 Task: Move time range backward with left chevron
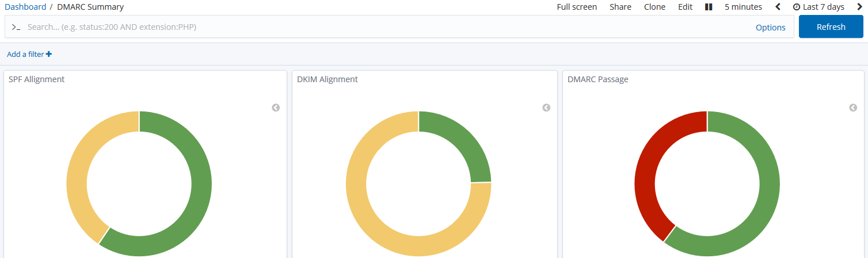click(778, 7)
